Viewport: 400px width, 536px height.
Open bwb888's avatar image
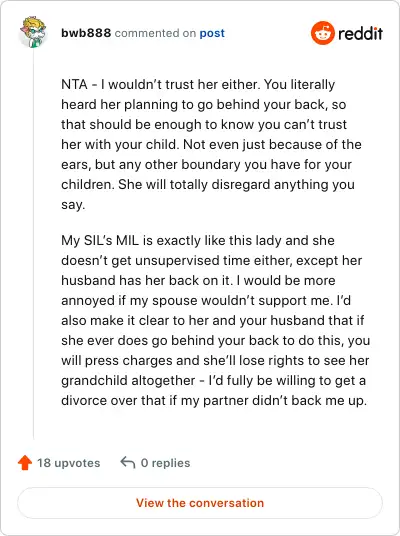click(x=33, y=32)
